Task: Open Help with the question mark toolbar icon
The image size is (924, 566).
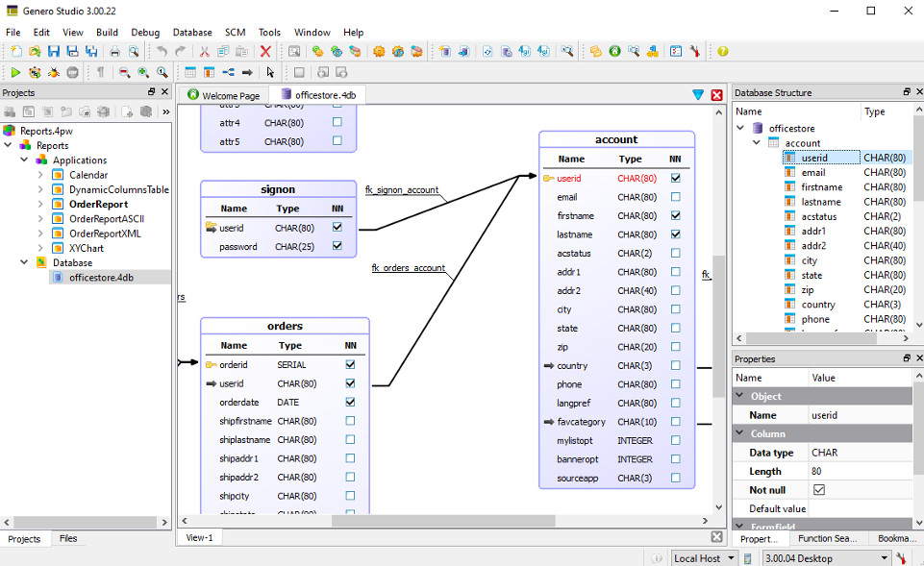Action: click(x=721, y=51)
